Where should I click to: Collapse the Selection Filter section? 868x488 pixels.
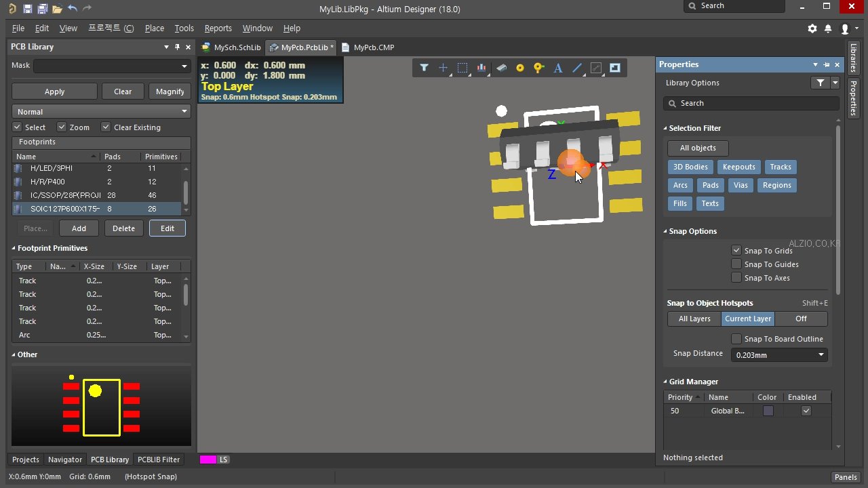[665, 128]
